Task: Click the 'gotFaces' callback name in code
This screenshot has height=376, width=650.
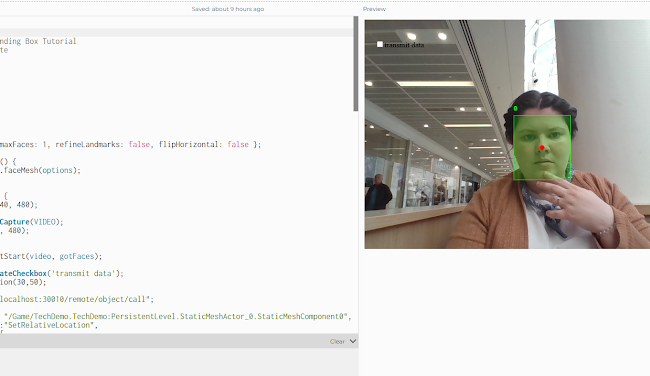Action: coord(76,256)
